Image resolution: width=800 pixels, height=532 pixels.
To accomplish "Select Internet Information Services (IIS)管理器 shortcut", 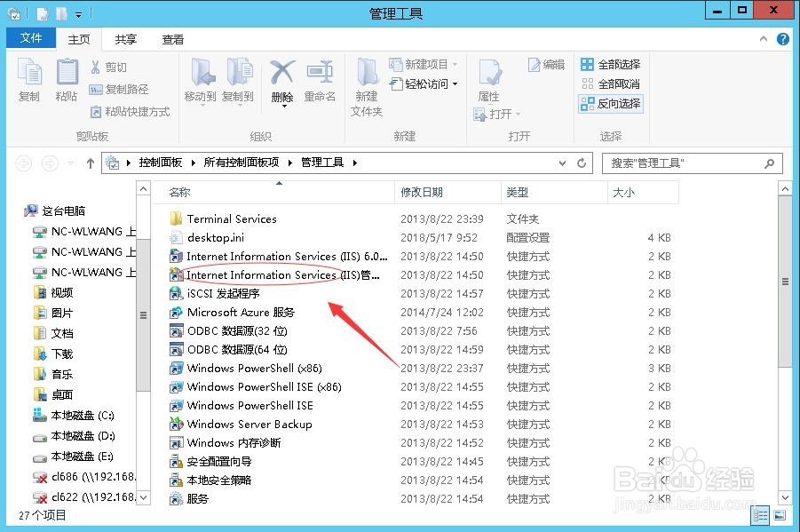I will [x=275, y=275].
